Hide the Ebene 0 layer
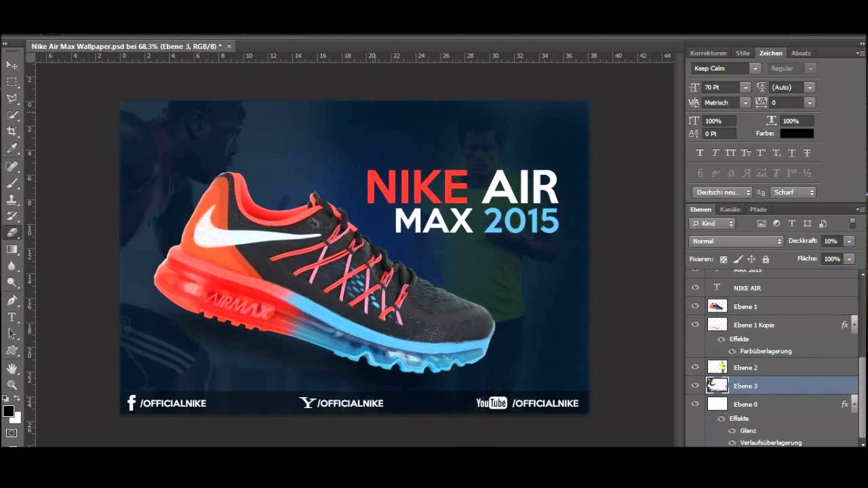The height and width of the screenshot is (488, 868). [x=695, y=404]
